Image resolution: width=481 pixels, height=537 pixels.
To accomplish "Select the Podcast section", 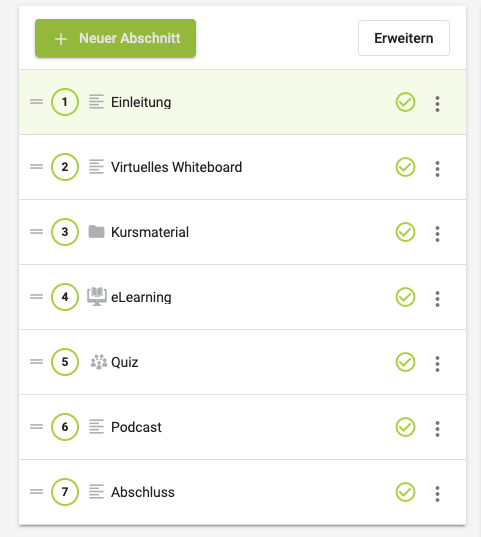I will tap(242, 427).
